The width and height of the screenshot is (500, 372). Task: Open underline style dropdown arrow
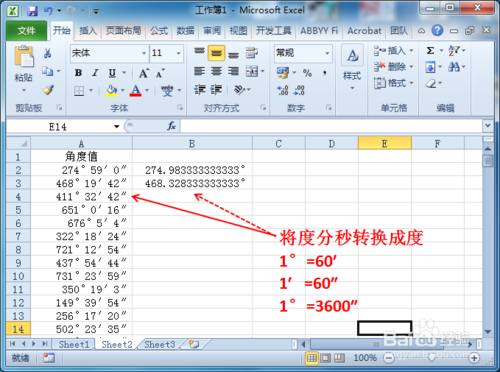coord(124,73)
